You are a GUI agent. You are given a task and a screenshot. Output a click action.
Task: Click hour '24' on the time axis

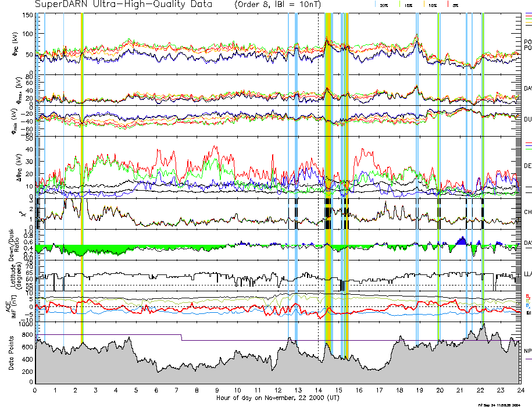(x=520, y=390)
